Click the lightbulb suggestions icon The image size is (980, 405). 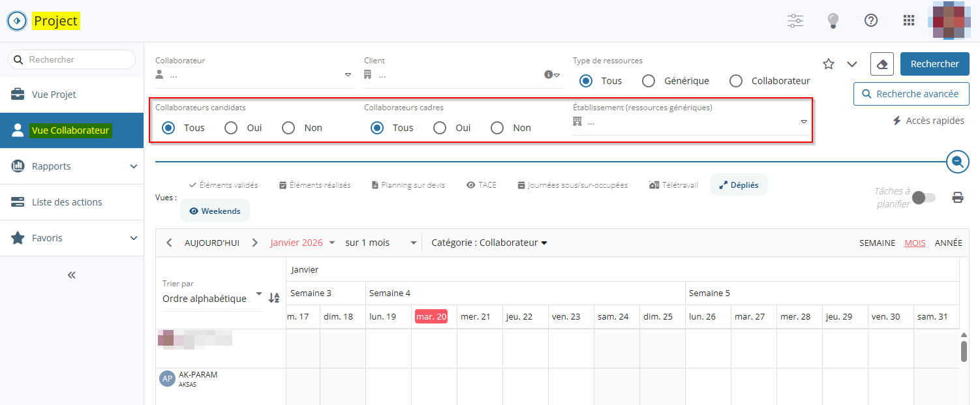click(833, 20)
